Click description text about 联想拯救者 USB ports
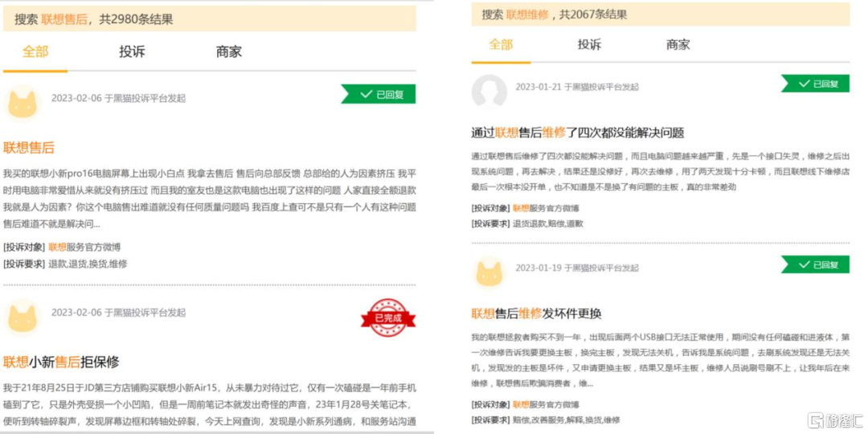 [x=661, y=360]
